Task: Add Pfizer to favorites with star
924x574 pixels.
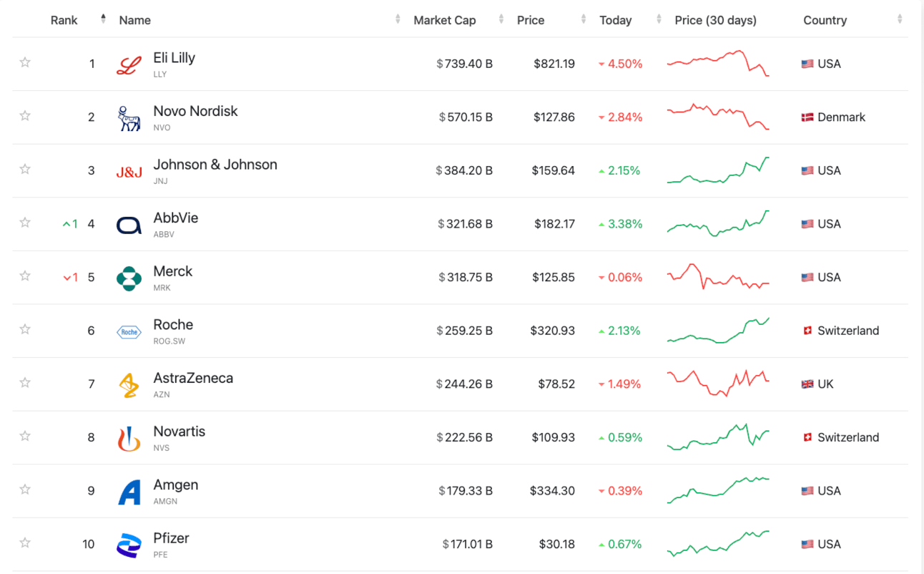Action: 25,543
